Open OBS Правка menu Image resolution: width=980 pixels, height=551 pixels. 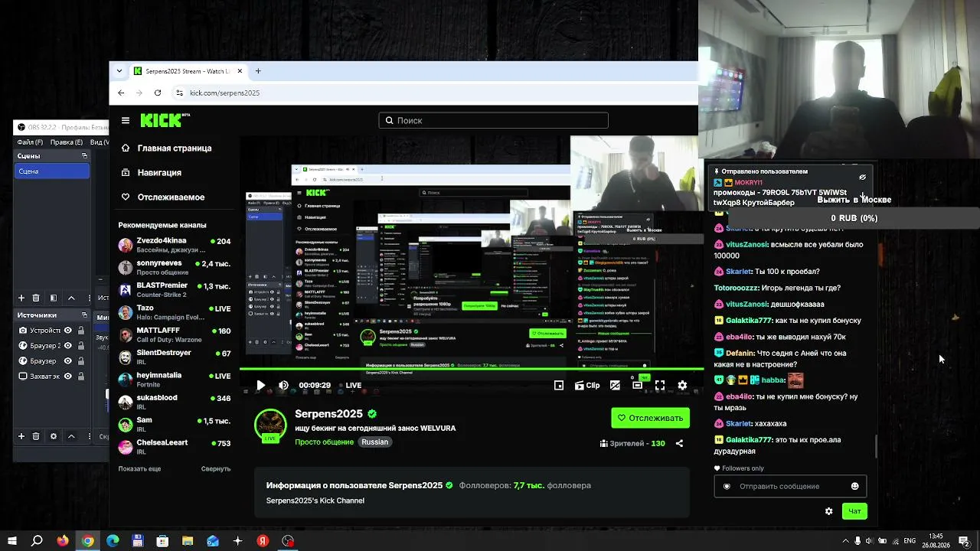(66, 142)
